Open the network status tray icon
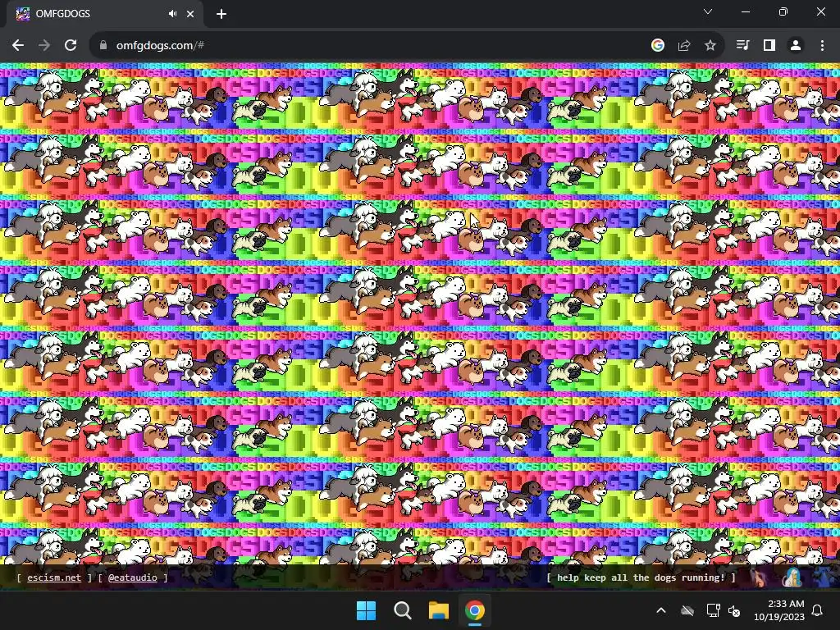 (713, 610)
